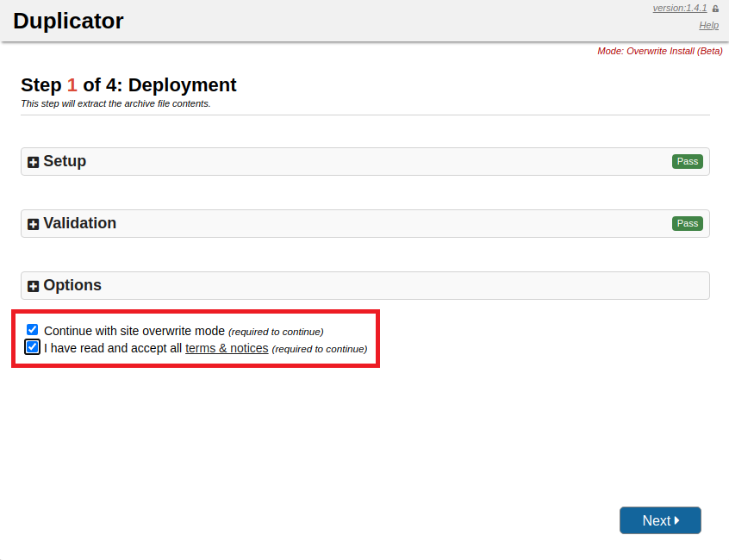
Task: Click the 'Step 1 of 4: Deployment' heading
Action: (128, 85)
